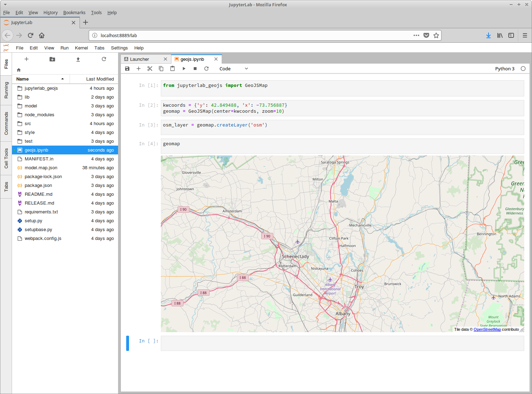The width and height of the screenshot is (532, 394).
Task: Open the cell type Code dropdown
Action: [234, 69]
